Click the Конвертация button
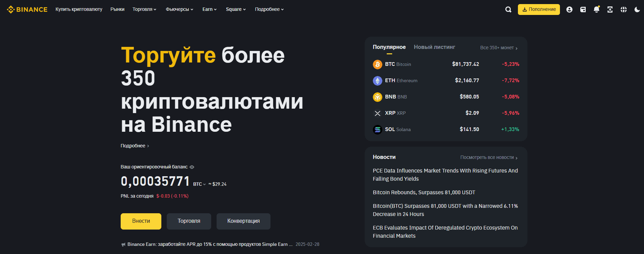Screen dimensions: 644x254 tap(243, 221)
